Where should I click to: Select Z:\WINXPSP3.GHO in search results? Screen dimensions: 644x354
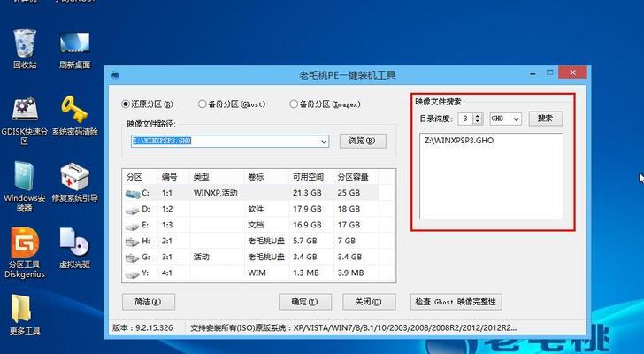[459, 141]
